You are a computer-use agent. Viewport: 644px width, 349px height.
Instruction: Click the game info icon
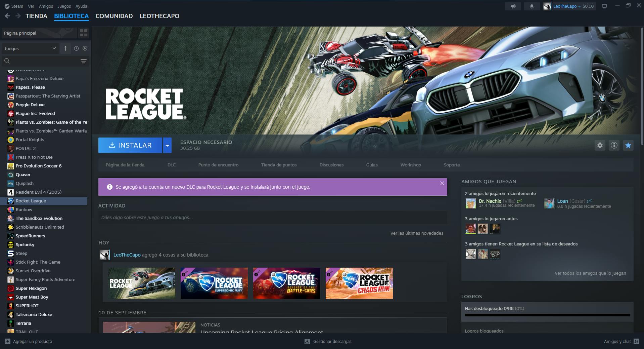614,145
